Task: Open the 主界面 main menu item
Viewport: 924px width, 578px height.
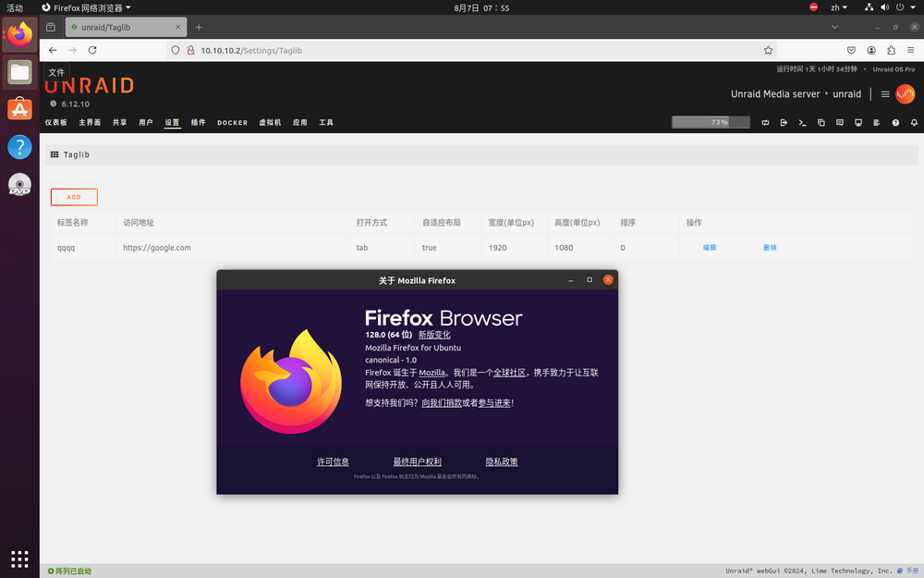Action: 90,123
